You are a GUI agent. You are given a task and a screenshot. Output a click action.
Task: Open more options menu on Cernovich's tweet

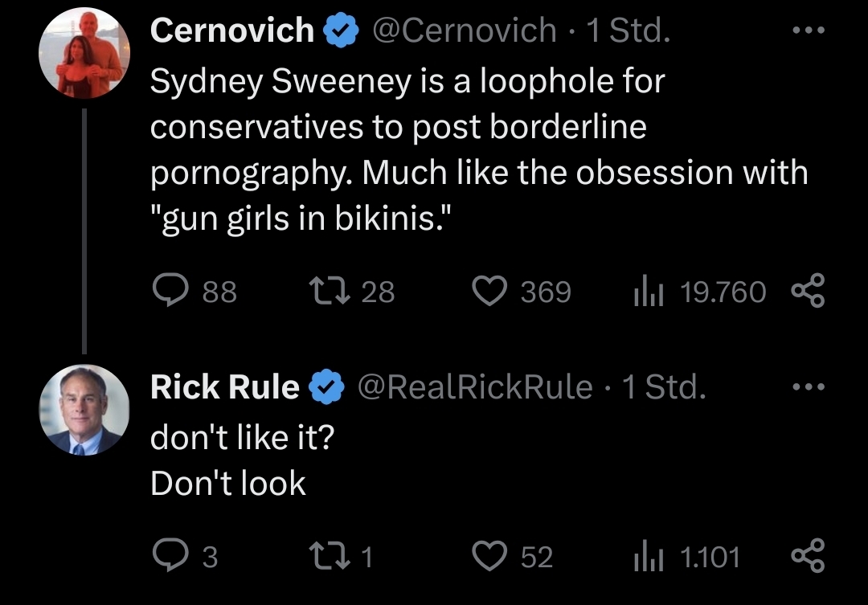tap(809, 30)
